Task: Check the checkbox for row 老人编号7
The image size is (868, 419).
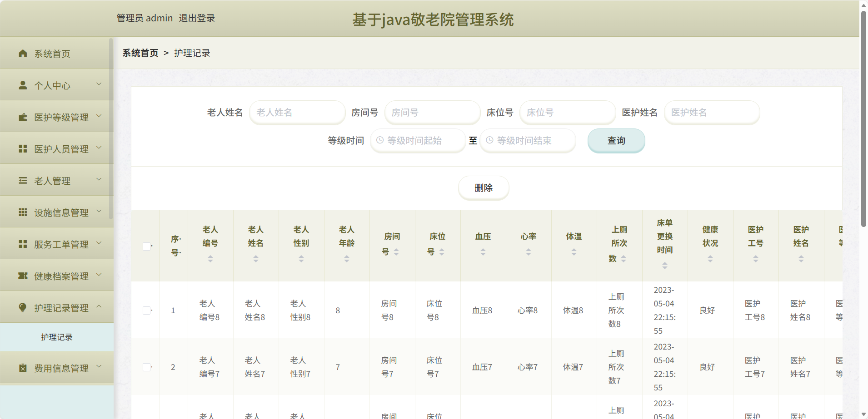Action: point(146,367)
